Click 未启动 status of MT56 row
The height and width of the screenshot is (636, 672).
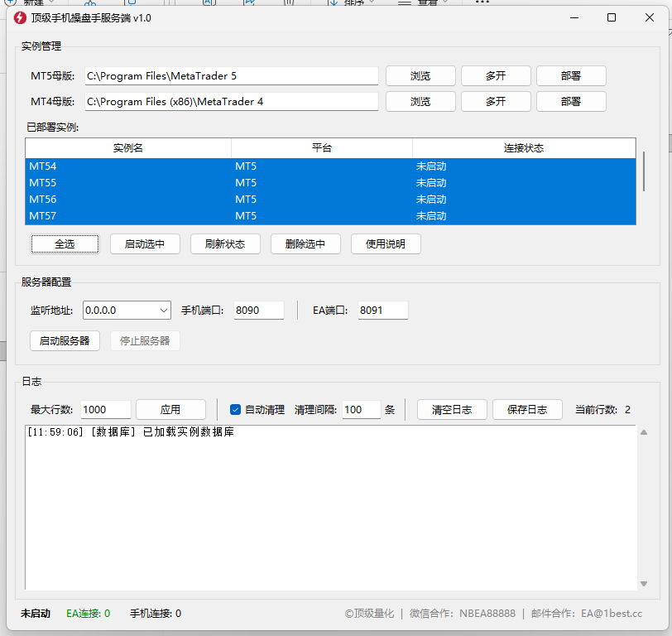pos(431,200)
